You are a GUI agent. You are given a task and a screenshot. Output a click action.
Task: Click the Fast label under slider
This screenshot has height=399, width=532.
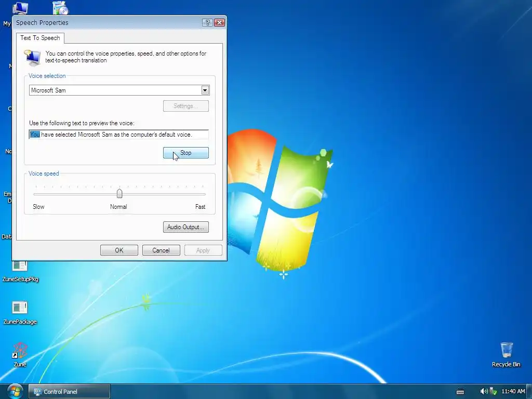pos(200,207)
